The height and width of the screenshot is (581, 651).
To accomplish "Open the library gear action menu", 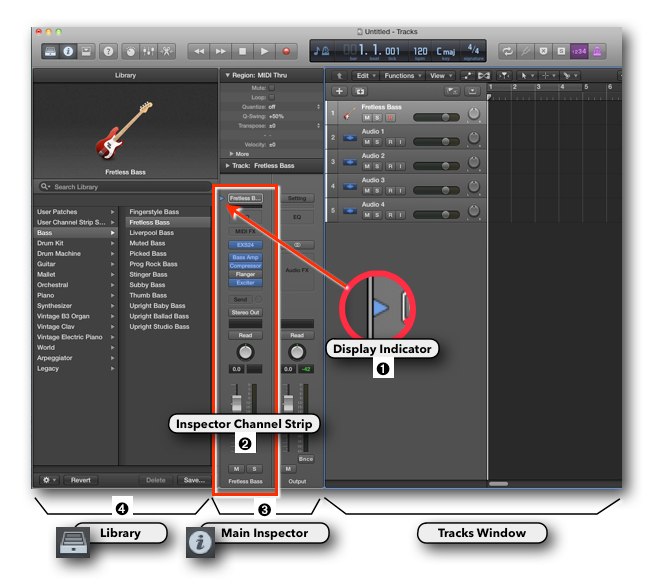I will pyautogui.click(x=47, y=480).
